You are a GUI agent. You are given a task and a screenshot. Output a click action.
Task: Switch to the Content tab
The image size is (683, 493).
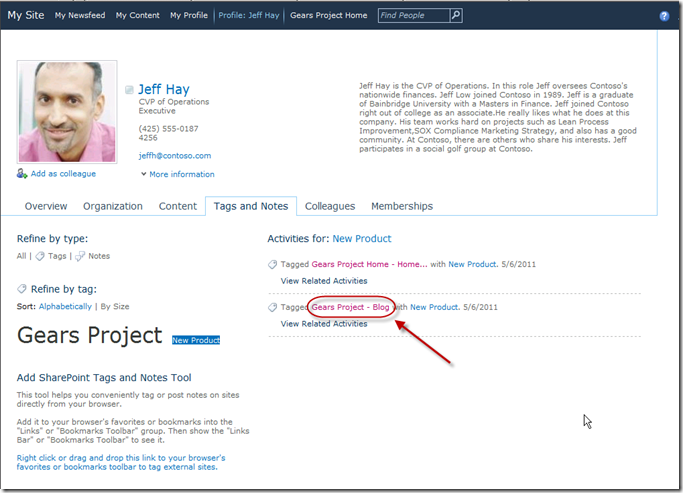(178, 206)
